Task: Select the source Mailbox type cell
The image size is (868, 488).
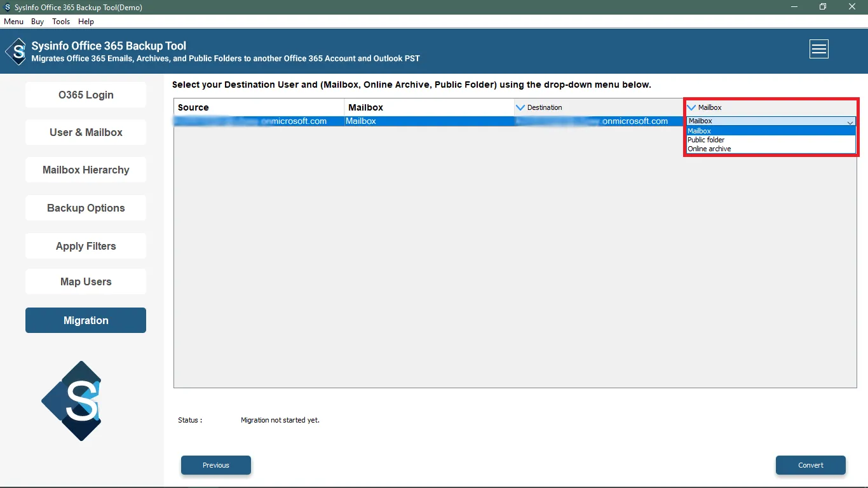Action: click(x=430, y=121)
